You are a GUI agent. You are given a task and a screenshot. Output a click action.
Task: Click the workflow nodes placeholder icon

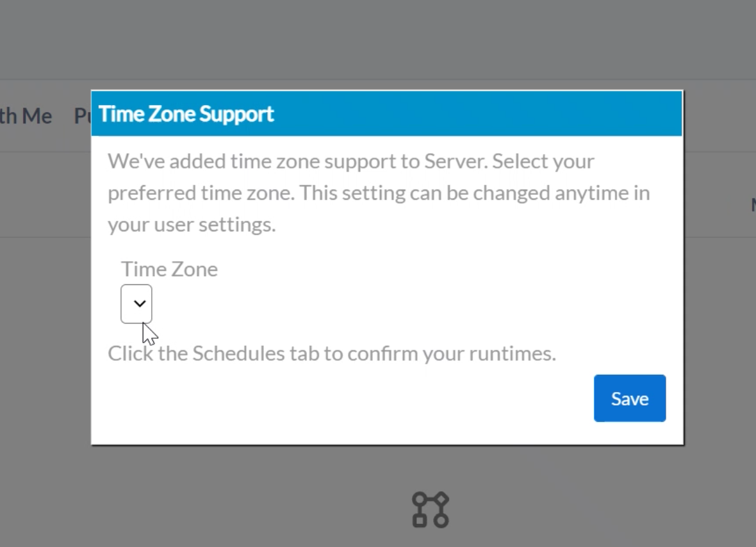coord(431,509)
